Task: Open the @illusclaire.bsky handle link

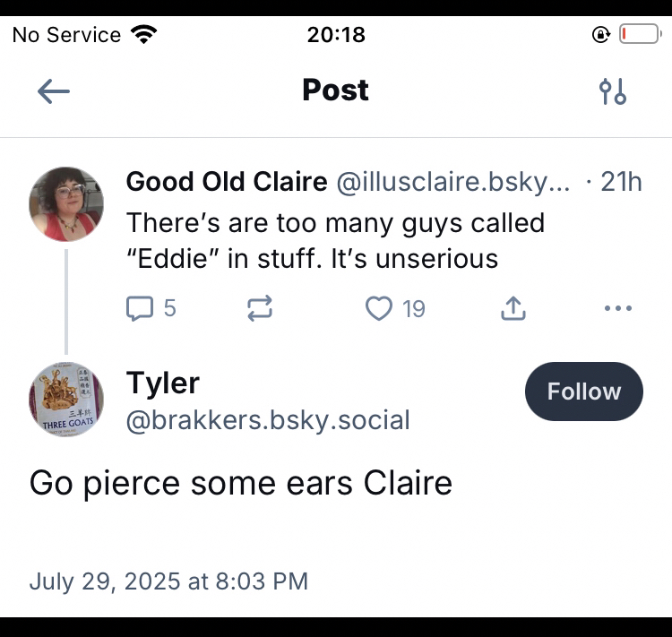Action: (452, 182)
